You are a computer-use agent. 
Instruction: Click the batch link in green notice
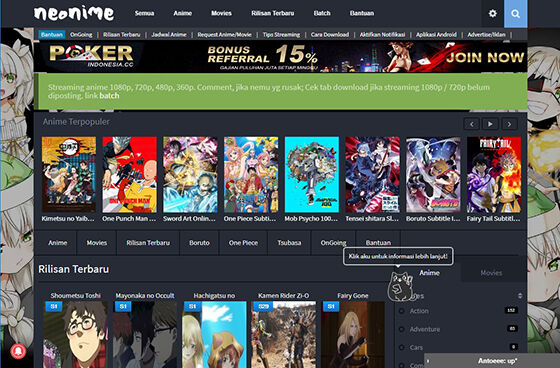(109, 96)
